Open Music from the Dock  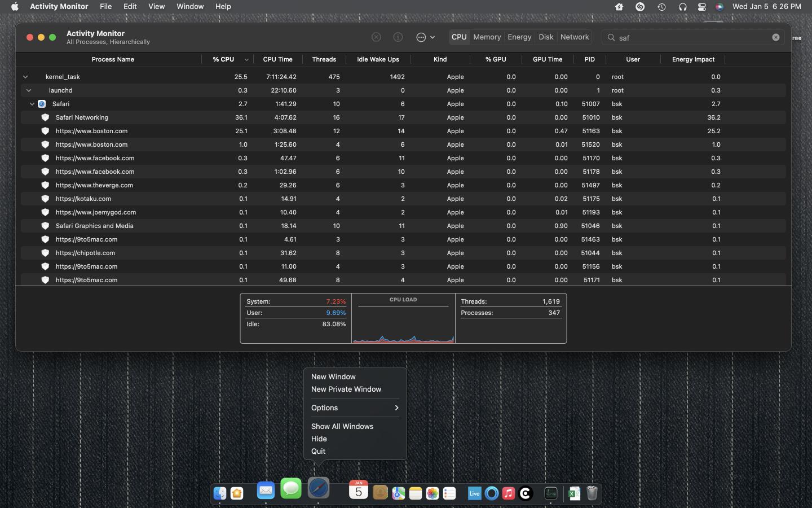pyautogui.click(x=509, y=493)
